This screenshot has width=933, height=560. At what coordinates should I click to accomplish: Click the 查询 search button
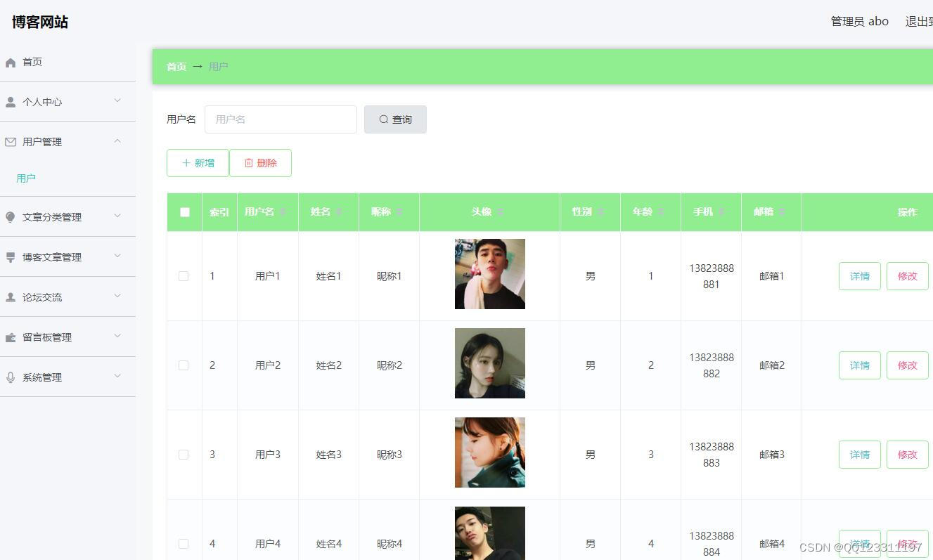click(395, 119)
